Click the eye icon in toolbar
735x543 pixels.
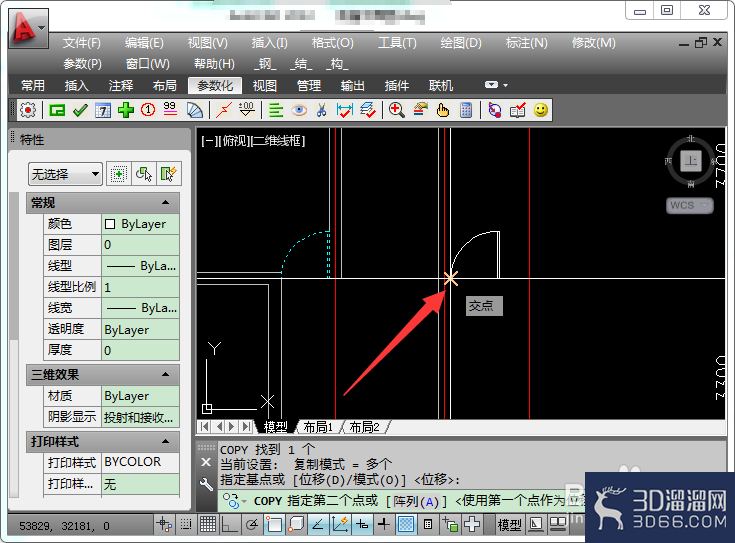coord(299,111)
